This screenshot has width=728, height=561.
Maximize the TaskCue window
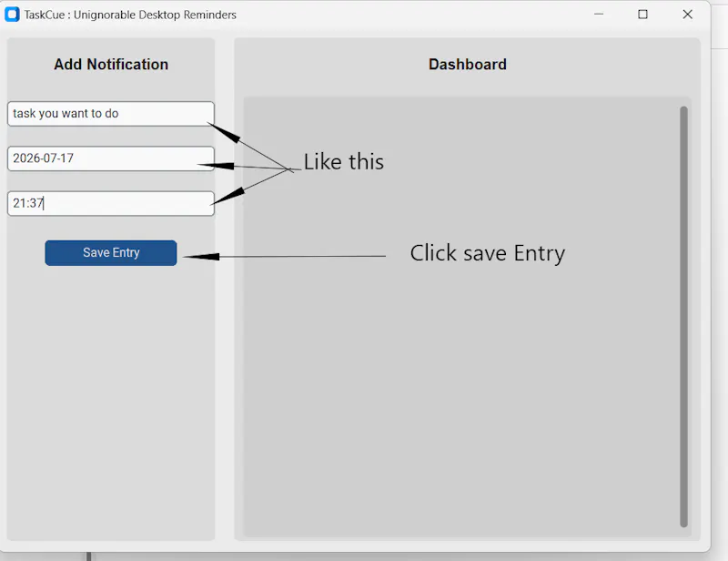click(643, 15)
